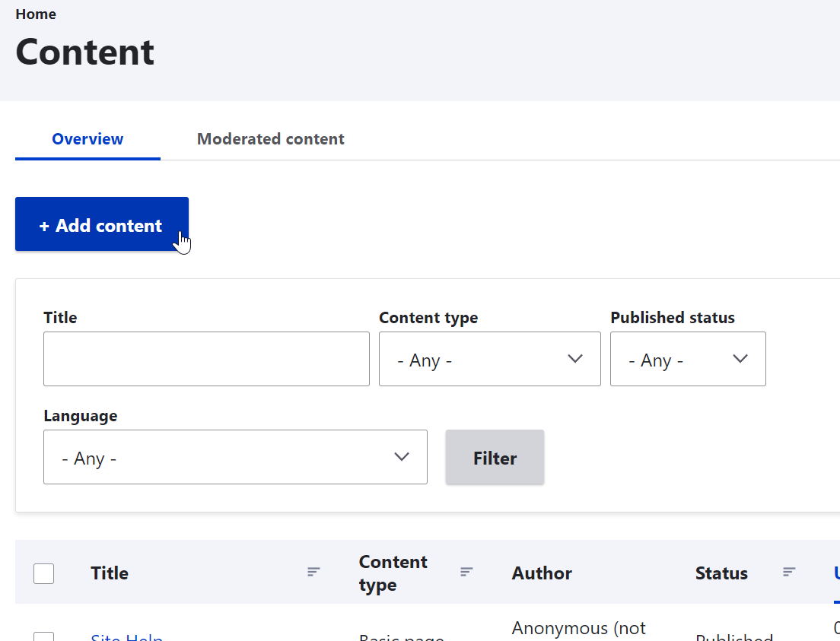This screenshot has width=840, height=641.
Task: Focus the Title filter text field
Action: (206, 359)
